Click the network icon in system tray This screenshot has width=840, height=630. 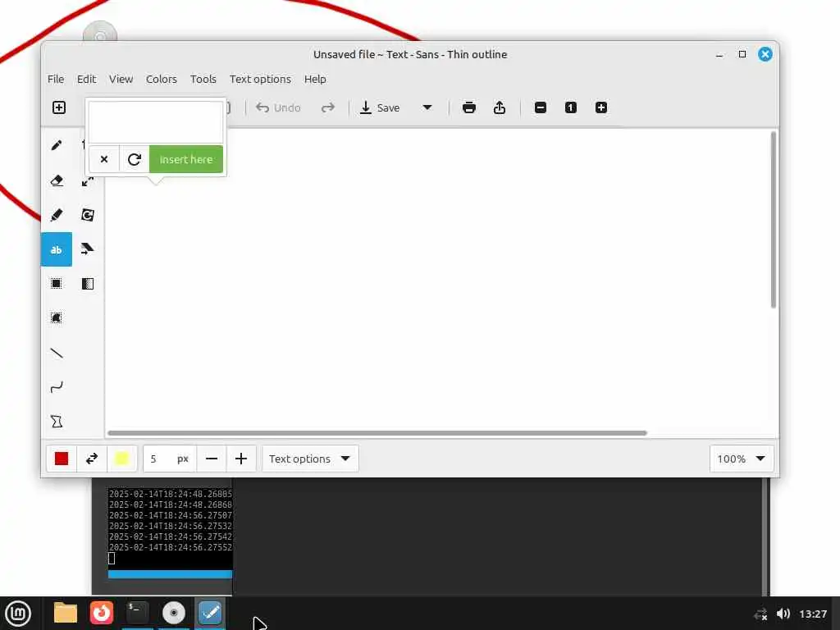point(760,614)
